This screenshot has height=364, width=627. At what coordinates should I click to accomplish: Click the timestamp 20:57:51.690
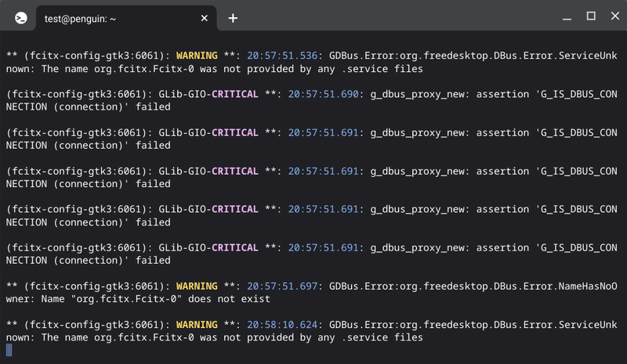pyautogui.click(x=323, y=94)
